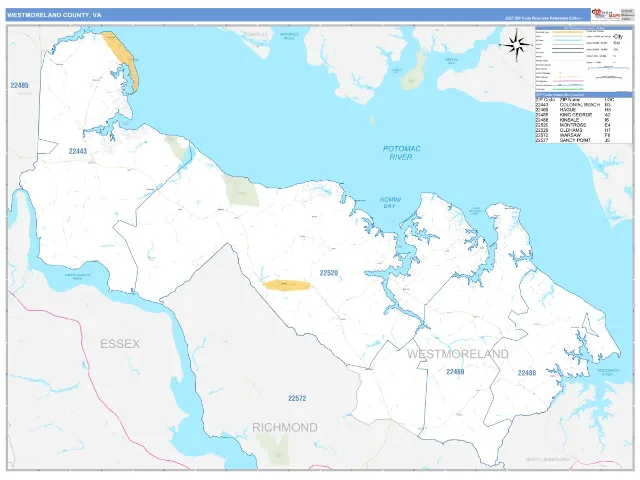Image resolution: width=640 pixels, height=480 pixels.
Task: Click the 'WESTMORELAND COUNTY, VA' title
Action: [54, 15]
